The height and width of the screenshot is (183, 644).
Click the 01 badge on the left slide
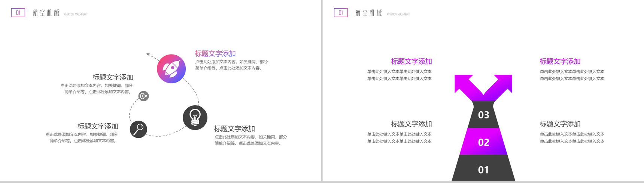(18, 13)
